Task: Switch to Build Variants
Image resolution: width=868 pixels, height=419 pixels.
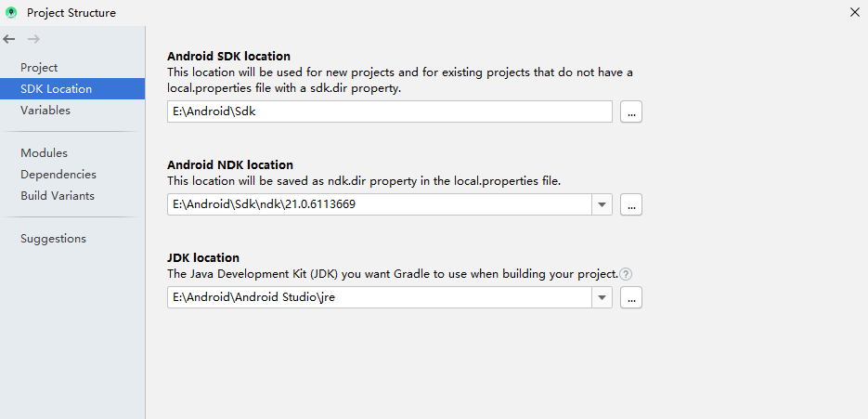Action: click(x=58, y=196)
